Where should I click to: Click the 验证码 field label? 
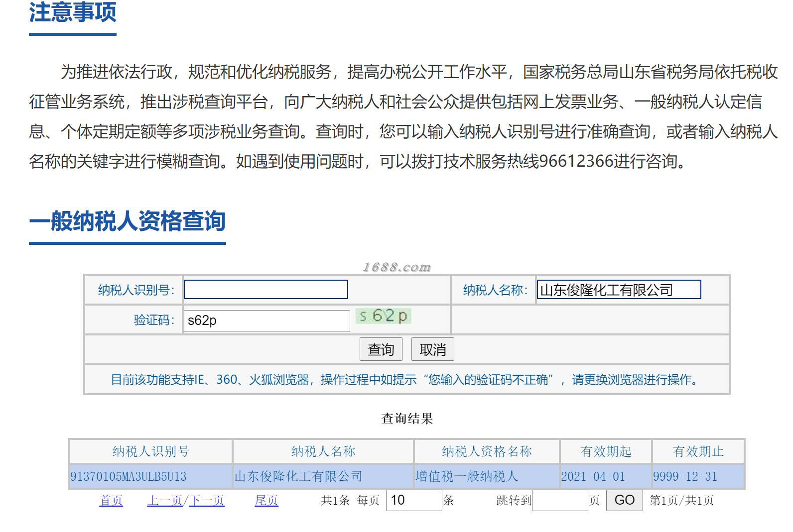coord(154,320)
